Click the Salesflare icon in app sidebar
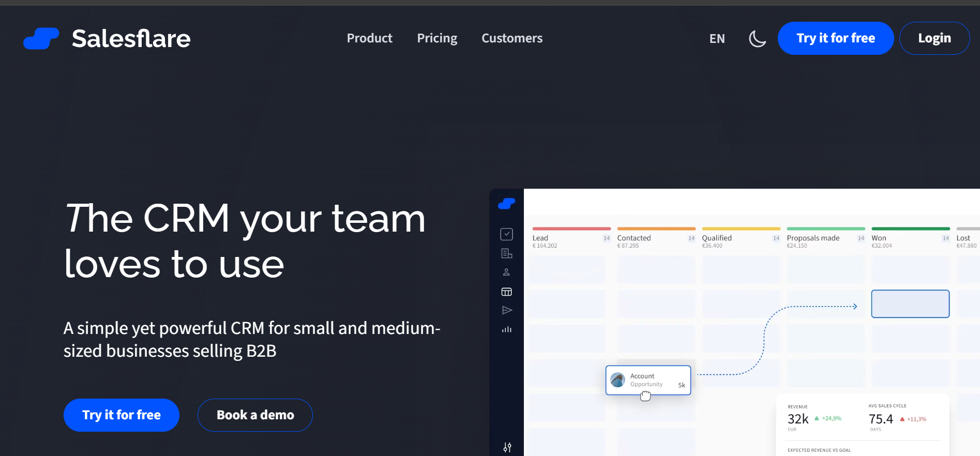Screen dimensions: 980x456 click(x=506, y=204)
